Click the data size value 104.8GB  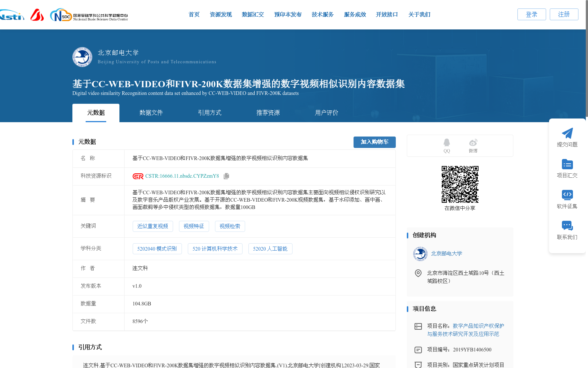click(x=141, y=304)
